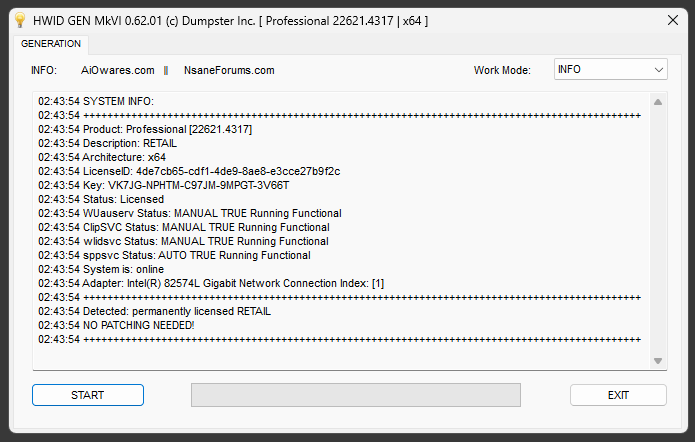Click the lightbulb app icon in title bar

[x=18, y=20]
